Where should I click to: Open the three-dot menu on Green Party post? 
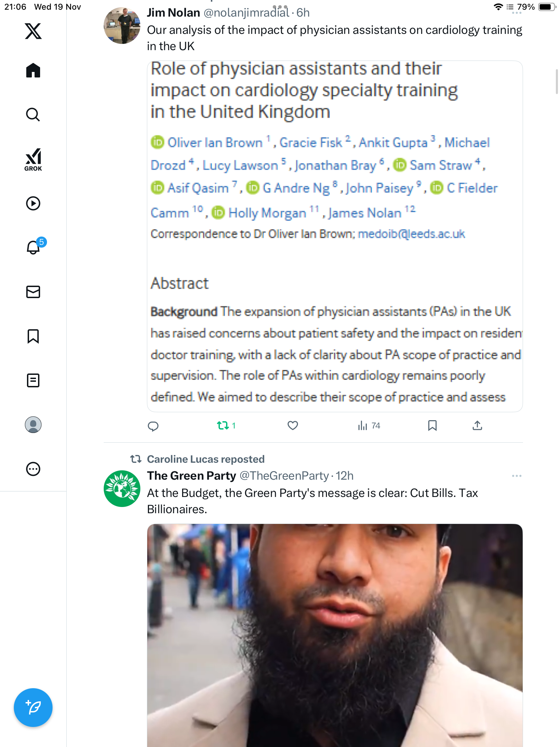coord(516,476)
